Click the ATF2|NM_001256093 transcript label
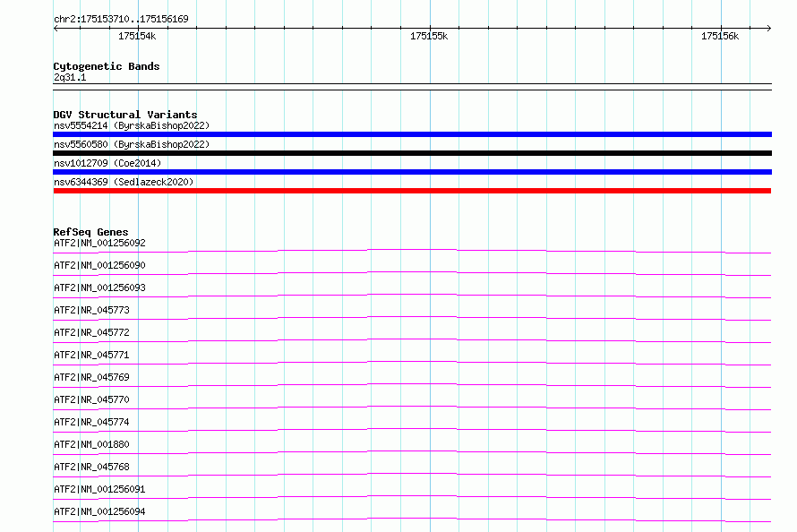 (x=99, y=287)
